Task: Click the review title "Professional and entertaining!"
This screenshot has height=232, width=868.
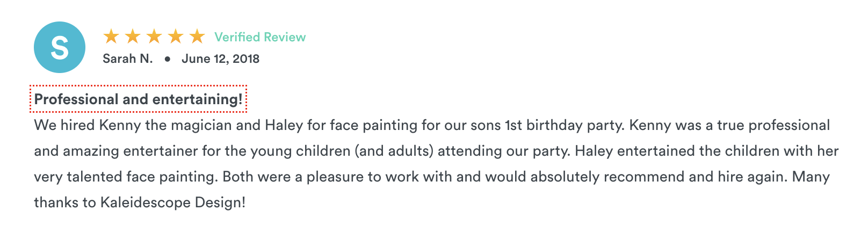Action: [x=138, y=99]
